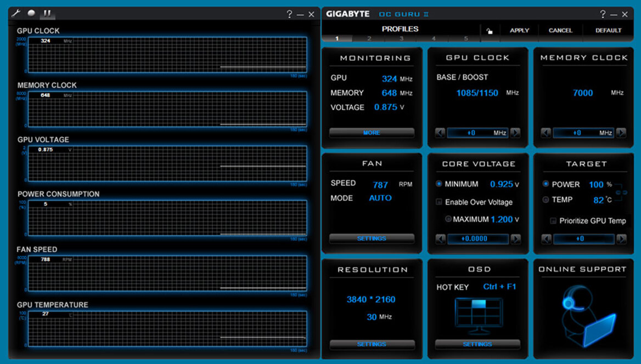Viewport: 641px width, 364px height.
Task: Click the MEMORY CLOCK graph area
Action: pyautogui.click(x=167, y=109)
